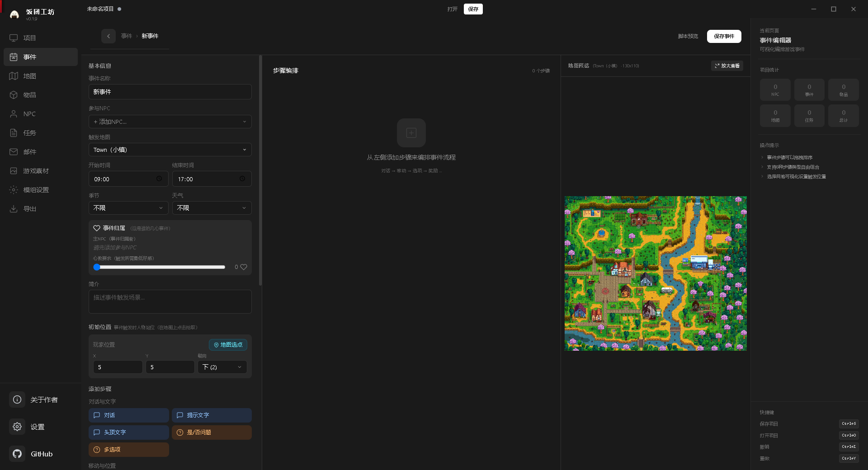Add a 提示文字 step
The image size is (868, 470).
point(212,415)
